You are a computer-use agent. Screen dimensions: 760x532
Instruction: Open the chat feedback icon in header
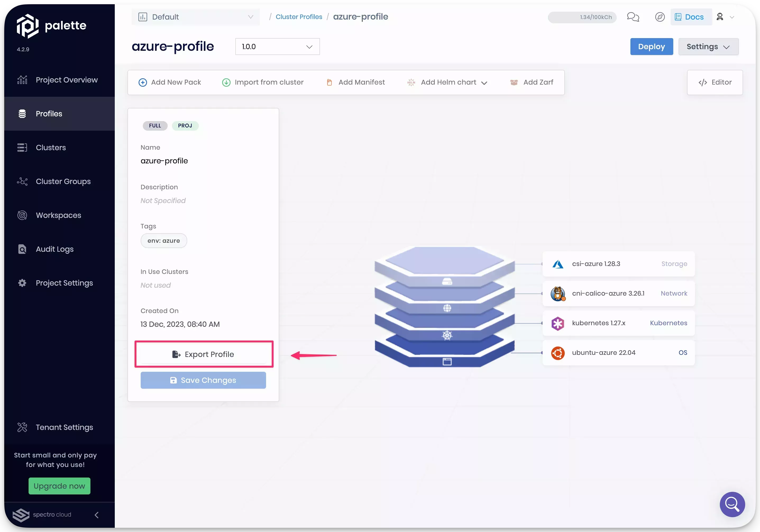[633, 17]
